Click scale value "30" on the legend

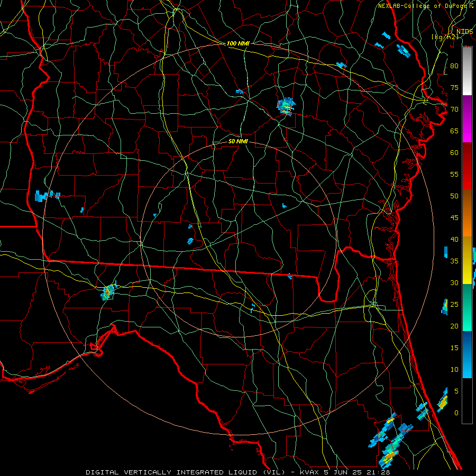454,282
